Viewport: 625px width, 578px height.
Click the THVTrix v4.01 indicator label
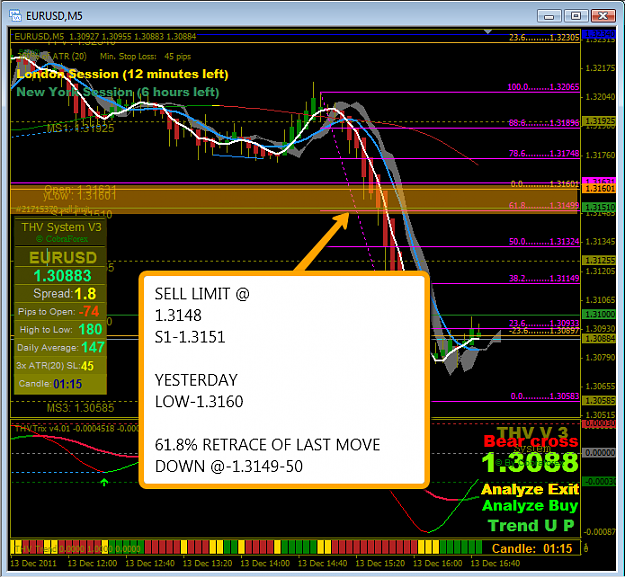pos(77,429)
